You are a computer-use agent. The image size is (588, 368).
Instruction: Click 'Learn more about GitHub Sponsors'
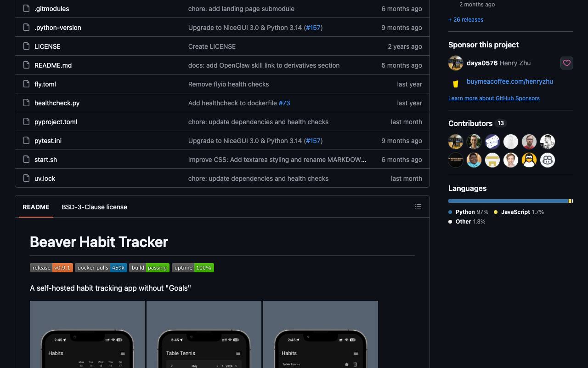coord(494,98)
